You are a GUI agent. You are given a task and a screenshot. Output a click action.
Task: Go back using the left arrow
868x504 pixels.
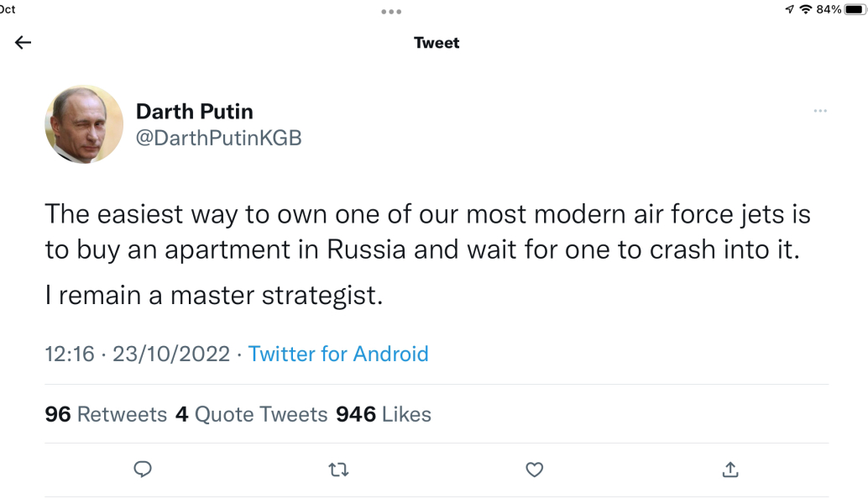pos(24,43)
